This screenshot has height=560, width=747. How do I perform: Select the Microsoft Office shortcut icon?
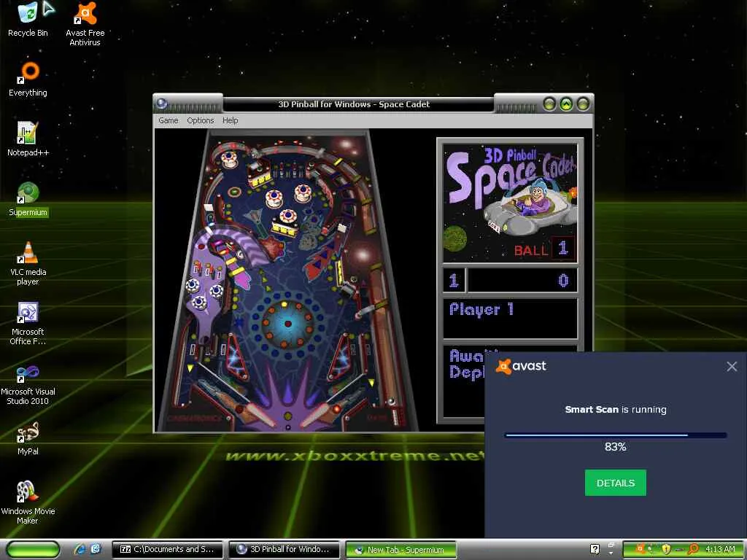point(28,323)
